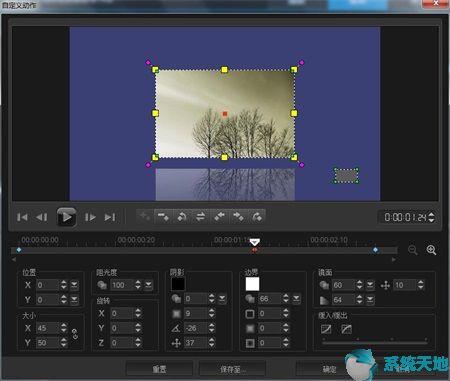Click the small gray rectangle thumbnail in preview

click(x=347, y=175)
